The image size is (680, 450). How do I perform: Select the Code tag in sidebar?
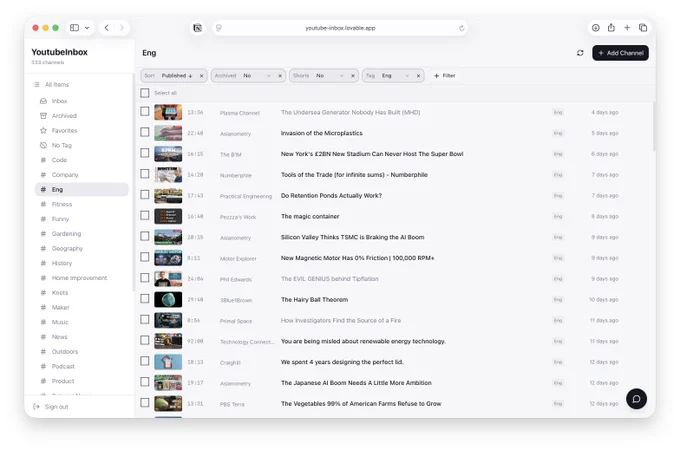point(59,160)
